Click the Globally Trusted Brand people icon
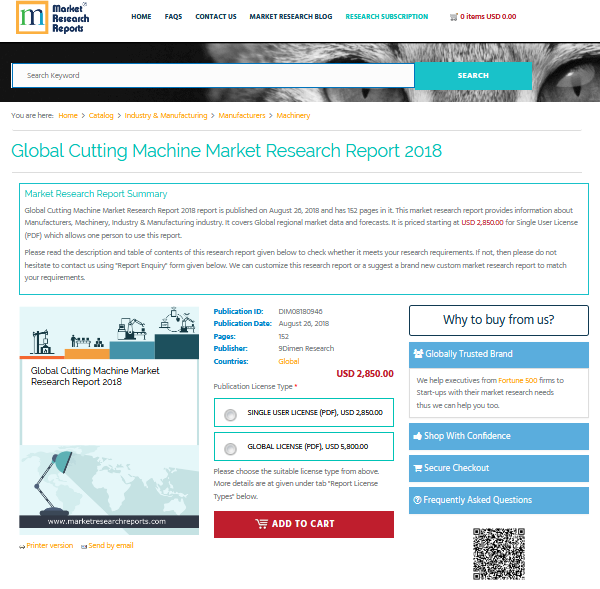The width and height of the screenshot is (600, 589). point(418,354)
